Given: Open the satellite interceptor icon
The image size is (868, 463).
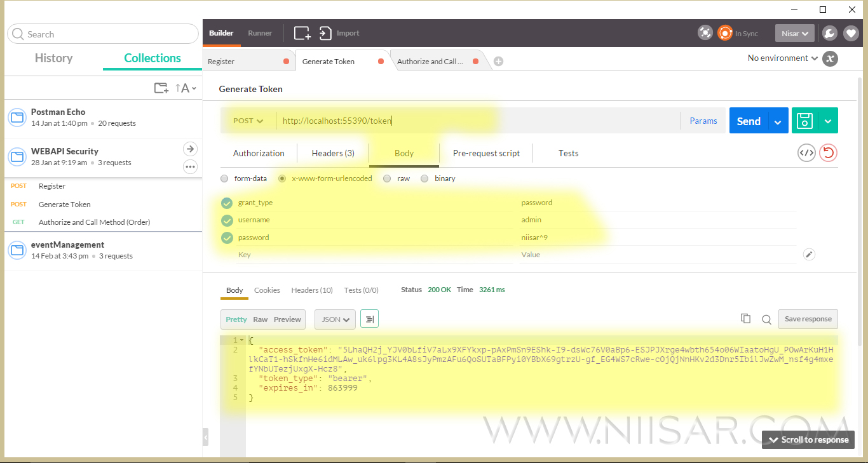Looking at the screenshot, I should 705,33.
